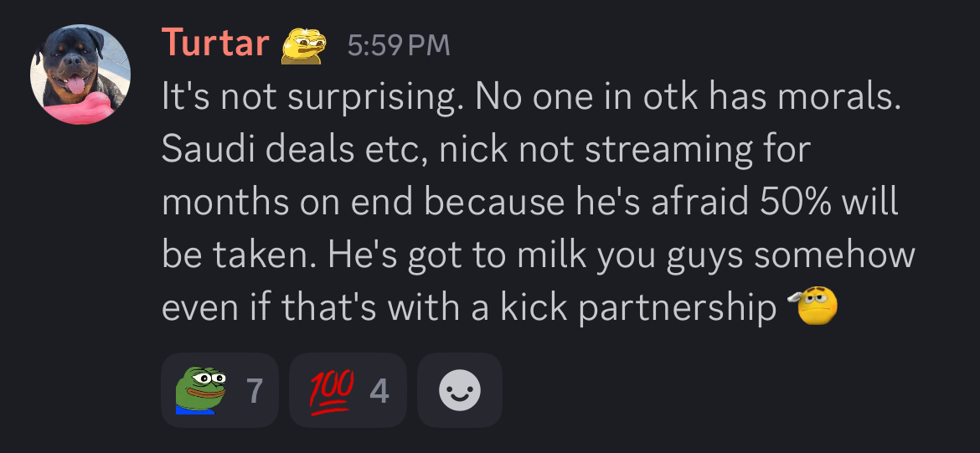The image size is (980, 453).
Task: Click the yellow pepe badge beside Turtar
Action: click(x=303, y=45)
